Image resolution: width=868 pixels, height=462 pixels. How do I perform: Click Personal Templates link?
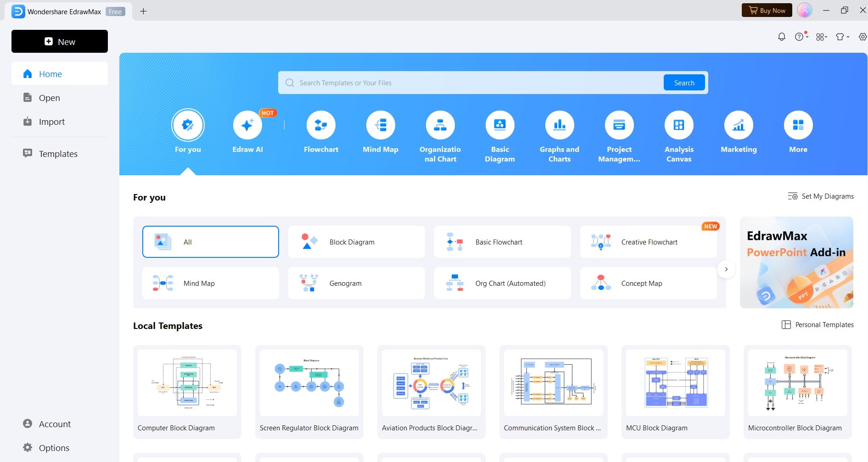pos(818,325)
